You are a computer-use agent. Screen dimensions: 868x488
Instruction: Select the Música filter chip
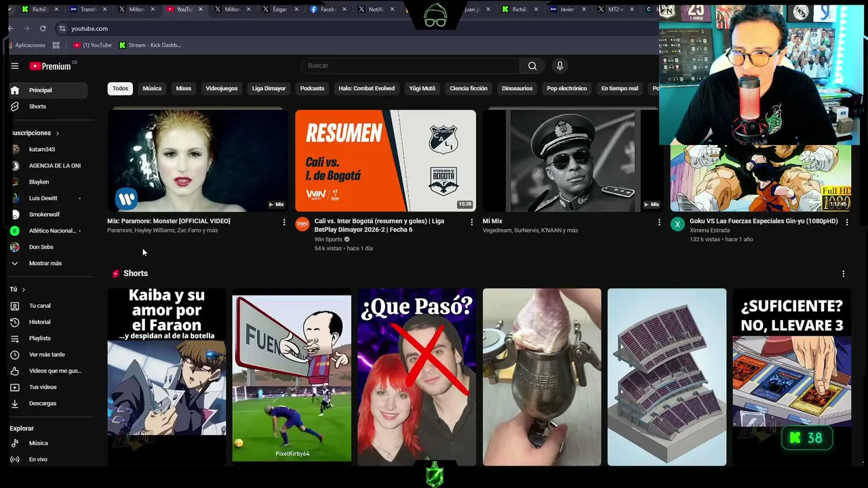[152, 89]
